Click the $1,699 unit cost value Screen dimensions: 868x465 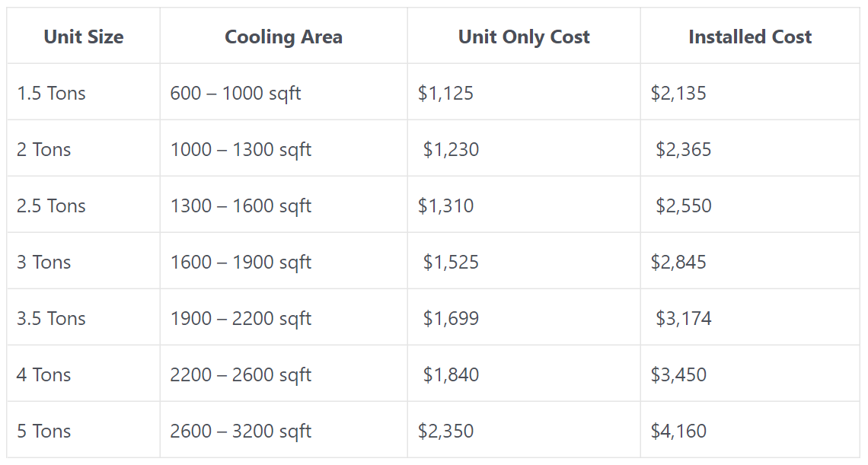(x=451, y=318)
